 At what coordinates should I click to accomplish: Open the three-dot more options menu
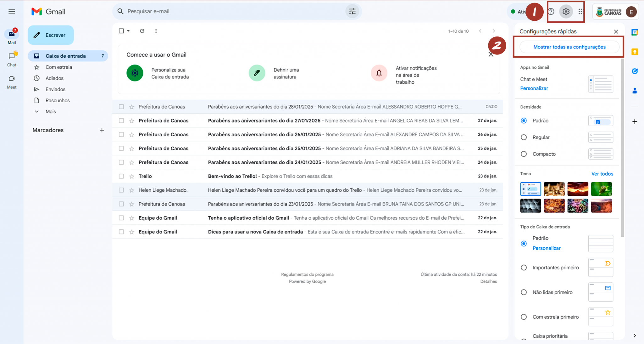[x=156, y=31]
